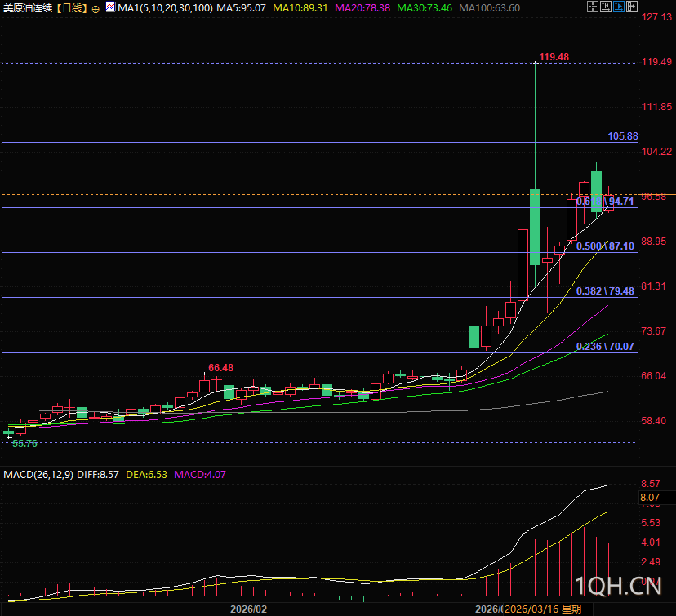Click the MA1(5,10,20,30,100) indicator label
This screenshot has width=676, height=616.
tap(165, 8)
